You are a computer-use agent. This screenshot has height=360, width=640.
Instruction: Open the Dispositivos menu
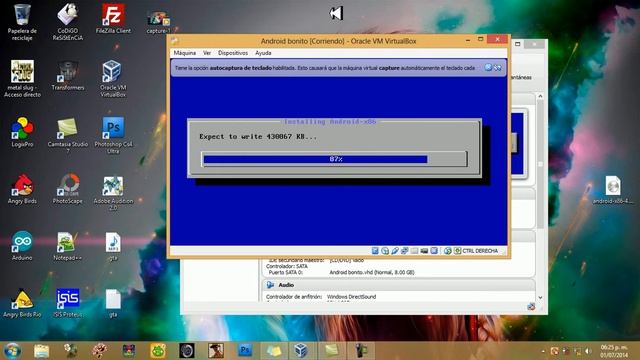point(233,53)
